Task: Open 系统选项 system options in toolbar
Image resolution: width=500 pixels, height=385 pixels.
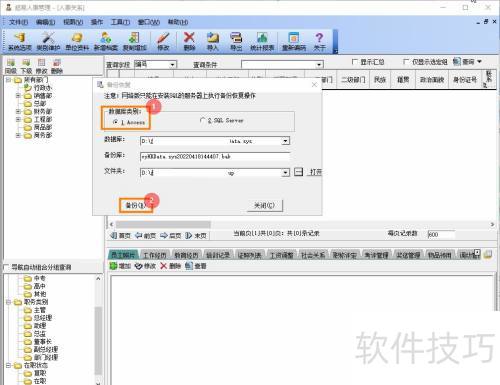Action: click(19, 41)
